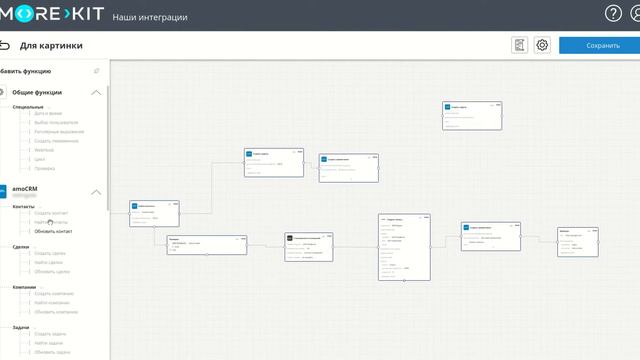Select the Создать задачу function
This screenshot has width=640, height=360.
click(x=50, y=334)
